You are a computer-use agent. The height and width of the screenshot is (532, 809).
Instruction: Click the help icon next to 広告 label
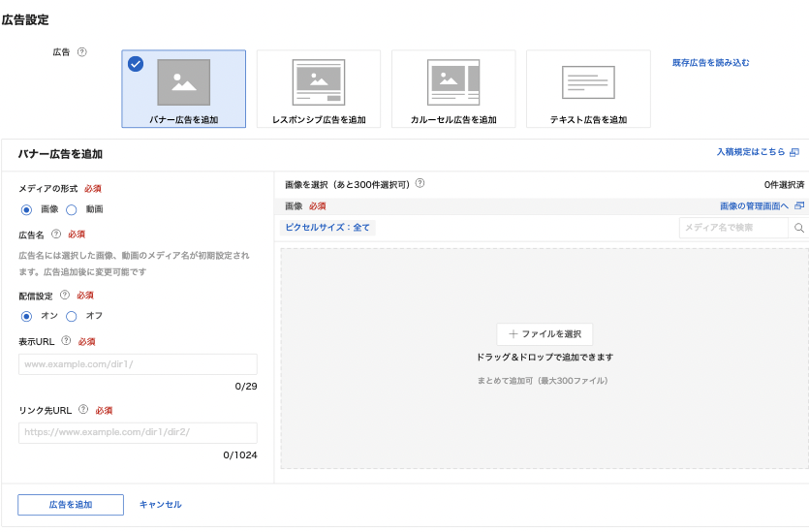[82, 52]
